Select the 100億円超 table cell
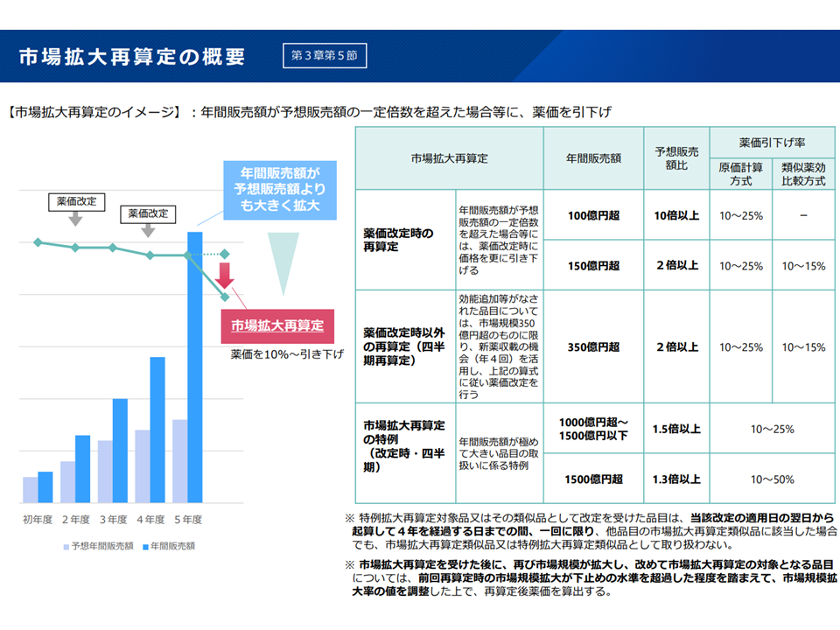840x630 pixels. pyautogui.click(x=593, y=215)
